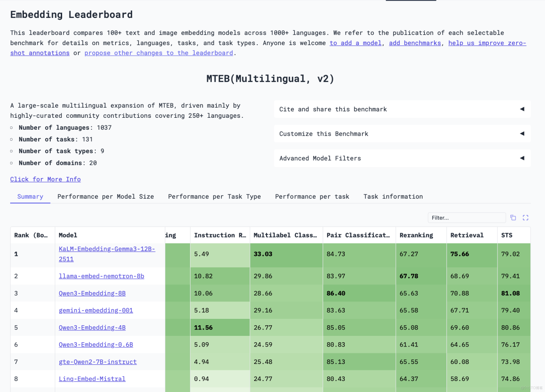Expand the Customize this Benchmark section
The width and height of the screenshot is (545, 392).
[402, 134]
